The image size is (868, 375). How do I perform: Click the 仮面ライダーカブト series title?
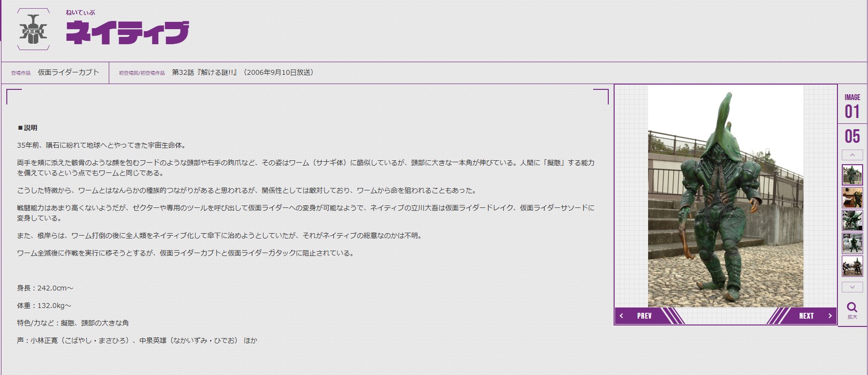click(68, 72)
